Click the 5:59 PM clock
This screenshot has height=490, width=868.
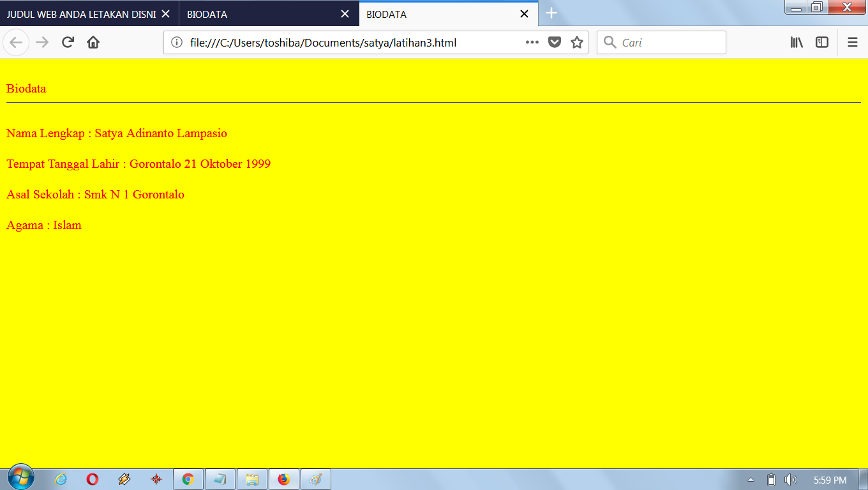click(830, 480)
